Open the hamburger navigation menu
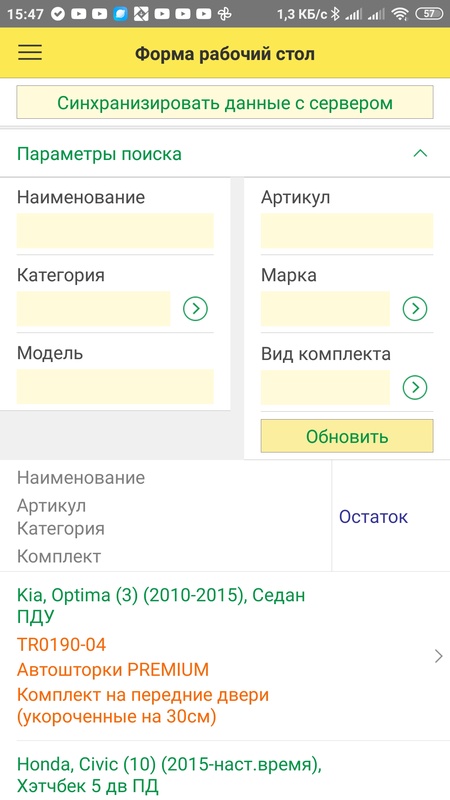 (30, 53)
